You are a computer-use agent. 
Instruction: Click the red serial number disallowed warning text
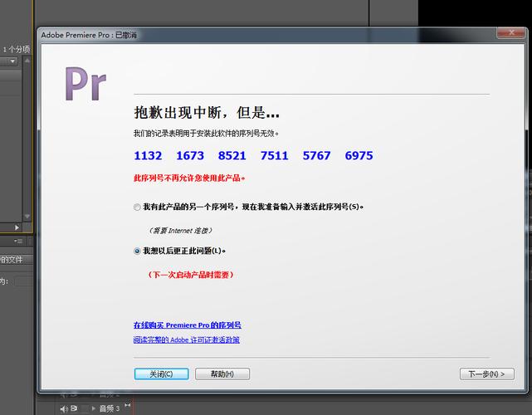189,178
